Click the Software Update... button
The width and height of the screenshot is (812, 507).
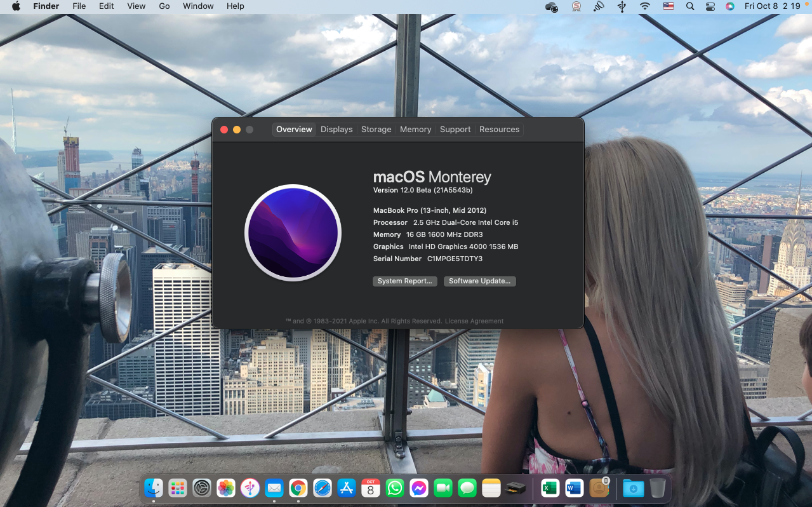pyautogui.click(x=480, y=281)
